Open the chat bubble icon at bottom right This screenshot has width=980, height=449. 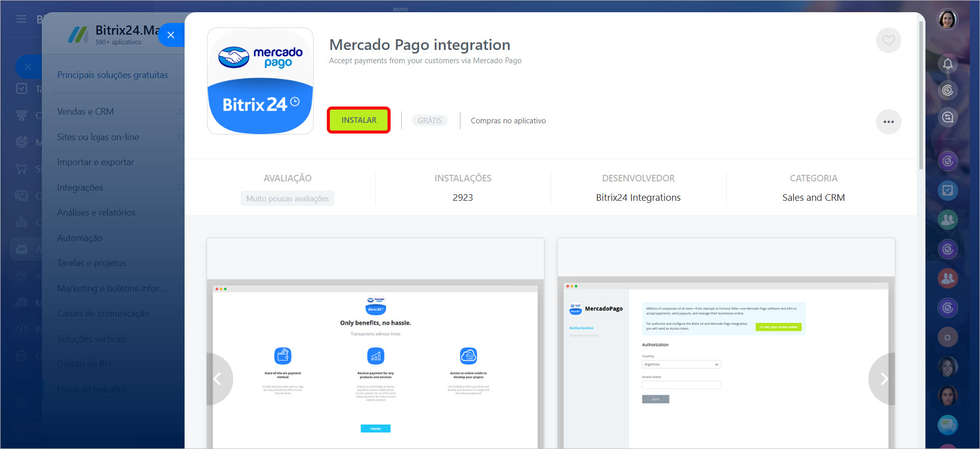[947, 425]
